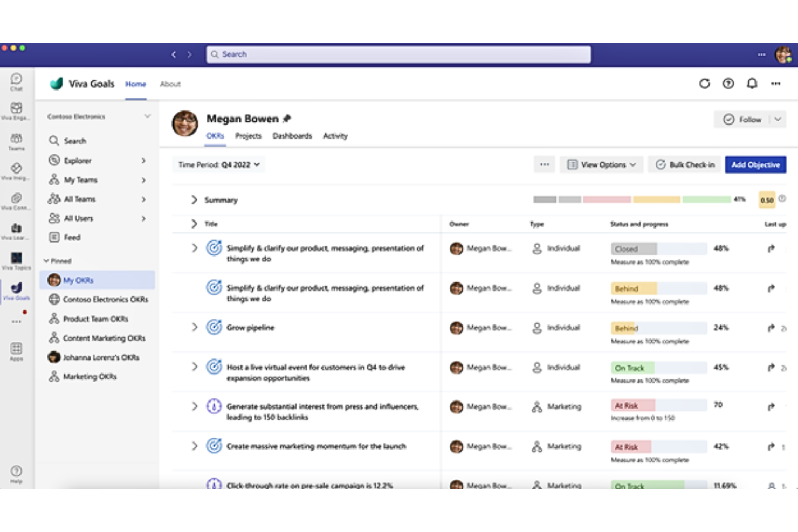Open Help at bottom of rail

[16, 474]
